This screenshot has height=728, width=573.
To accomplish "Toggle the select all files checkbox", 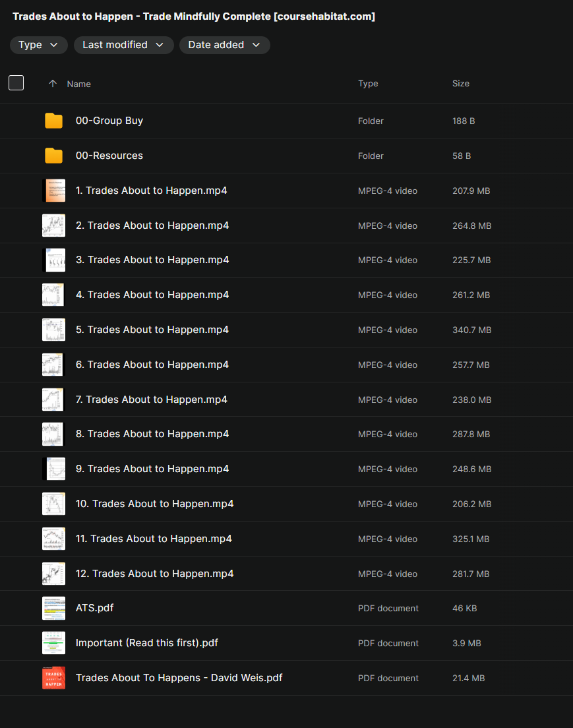I will point(16,82).
